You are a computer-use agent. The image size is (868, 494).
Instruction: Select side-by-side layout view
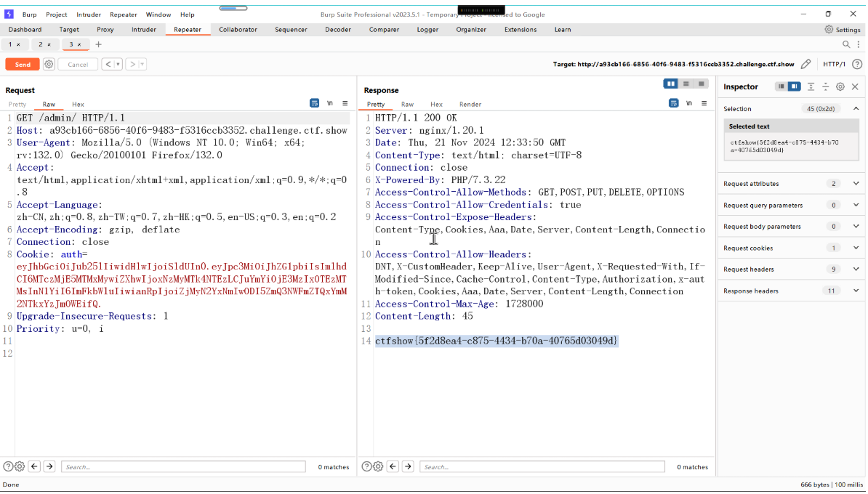click(x=670, y=84)
